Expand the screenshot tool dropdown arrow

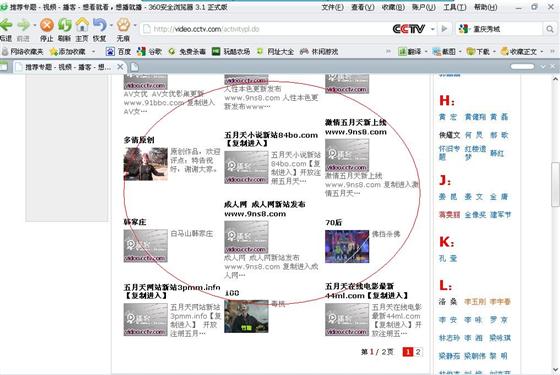pos(460,52)
